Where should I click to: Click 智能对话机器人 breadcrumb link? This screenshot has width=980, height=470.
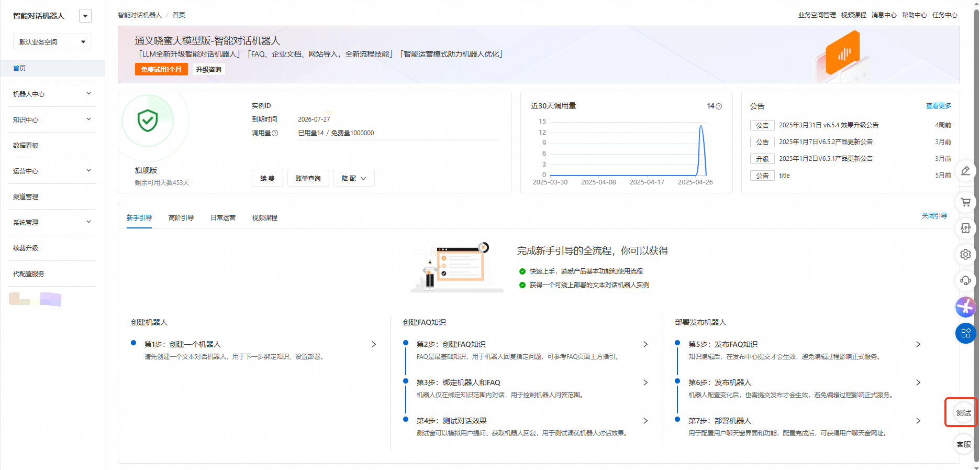[x=140, y=15]
